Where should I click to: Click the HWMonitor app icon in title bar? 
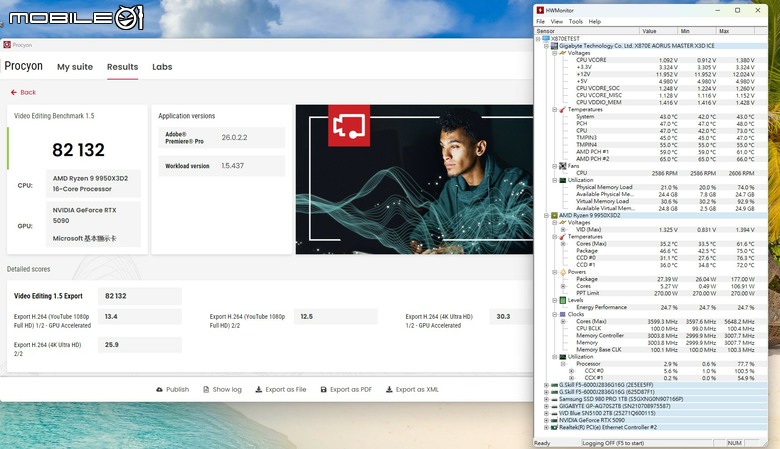tap(540, 10)
